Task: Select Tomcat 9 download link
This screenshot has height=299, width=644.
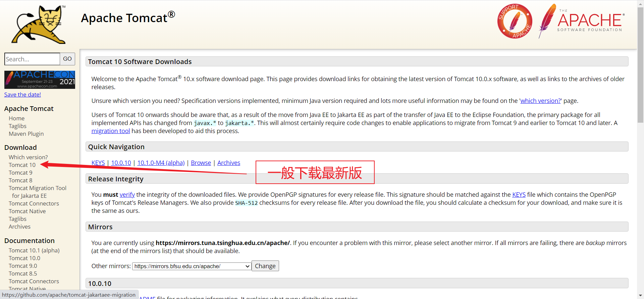Action: [20, 173]
